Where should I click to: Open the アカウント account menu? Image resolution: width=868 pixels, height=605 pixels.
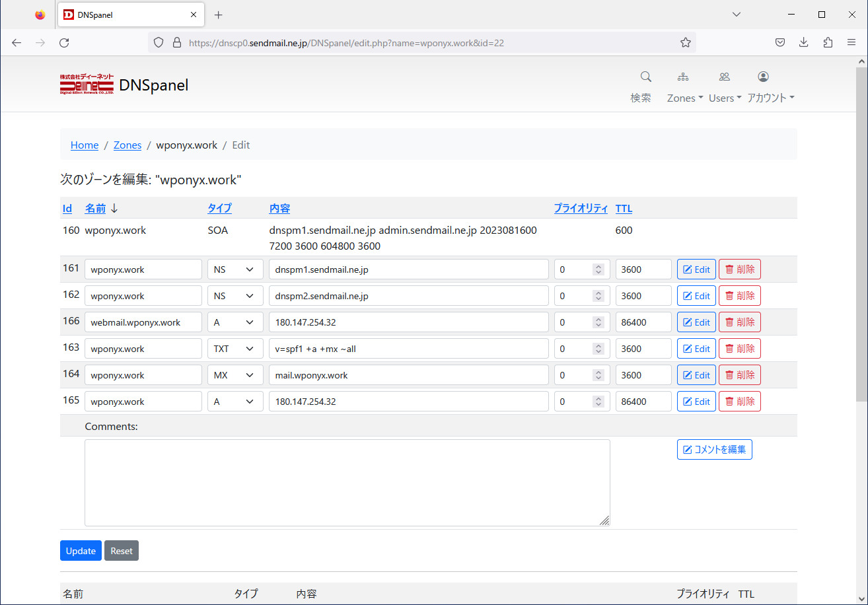(x=770, y=98)
